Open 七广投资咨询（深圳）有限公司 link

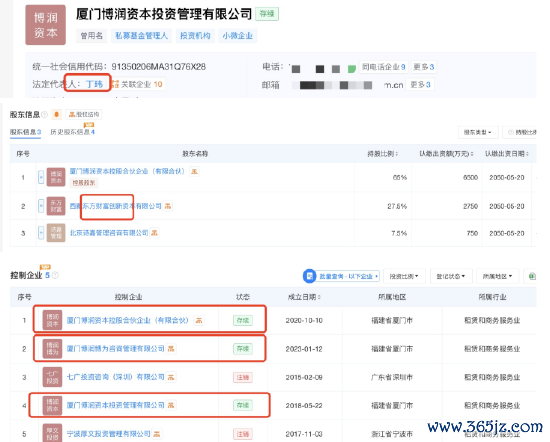coord(115,377)
